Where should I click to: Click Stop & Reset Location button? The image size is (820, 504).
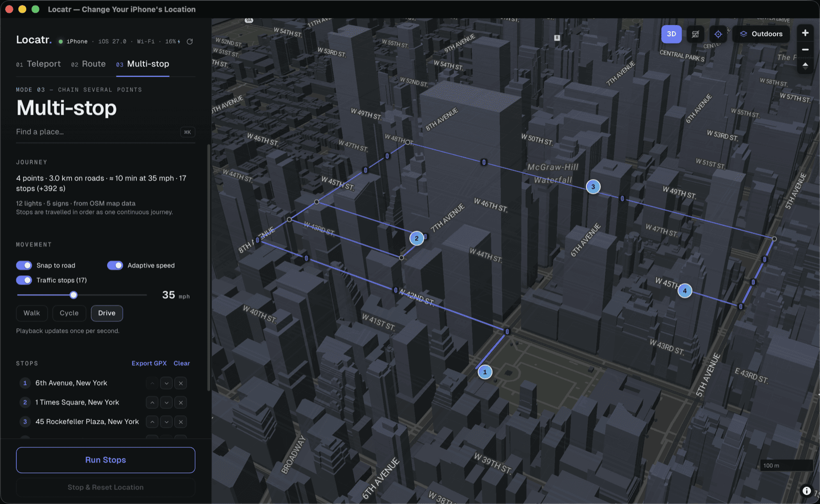(x=106, y=488)
